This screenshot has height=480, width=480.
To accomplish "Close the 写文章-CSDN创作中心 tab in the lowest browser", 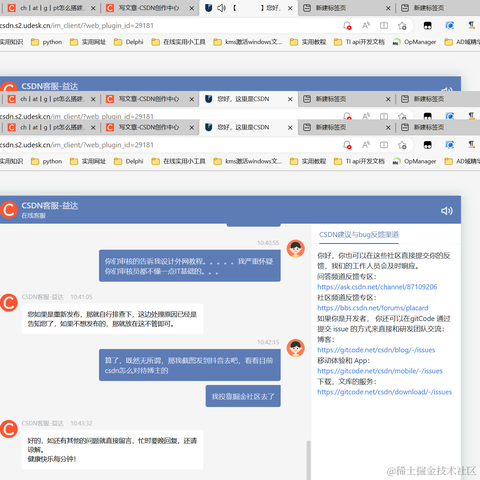I will pyautogui.click(x=192, y=128).
